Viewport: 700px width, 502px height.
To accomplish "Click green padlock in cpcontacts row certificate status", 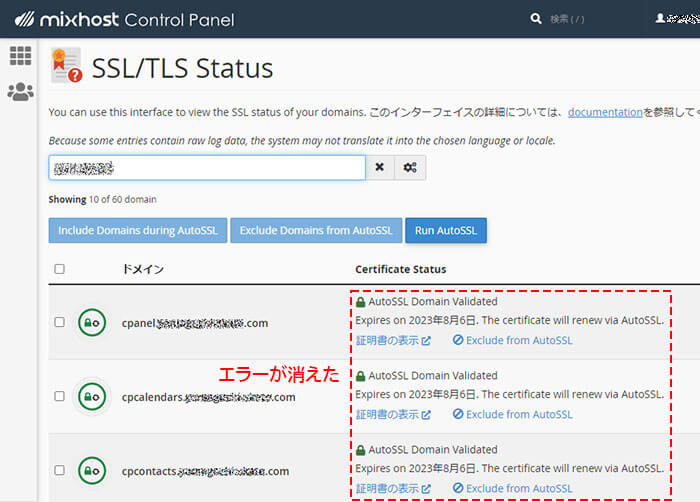I will [361, 450].
